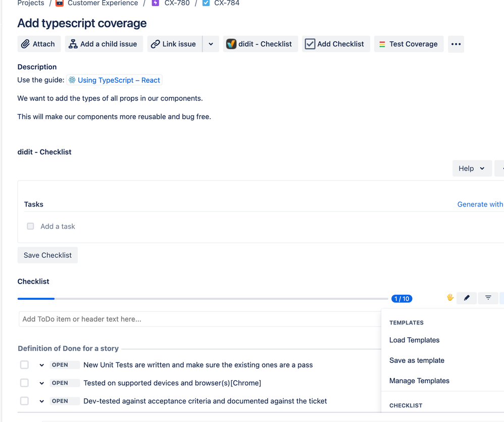Viewport: 504px width, 422px height.
Task: Click the CX-784 task checkmark icon
Action: [x=206, y=3]
